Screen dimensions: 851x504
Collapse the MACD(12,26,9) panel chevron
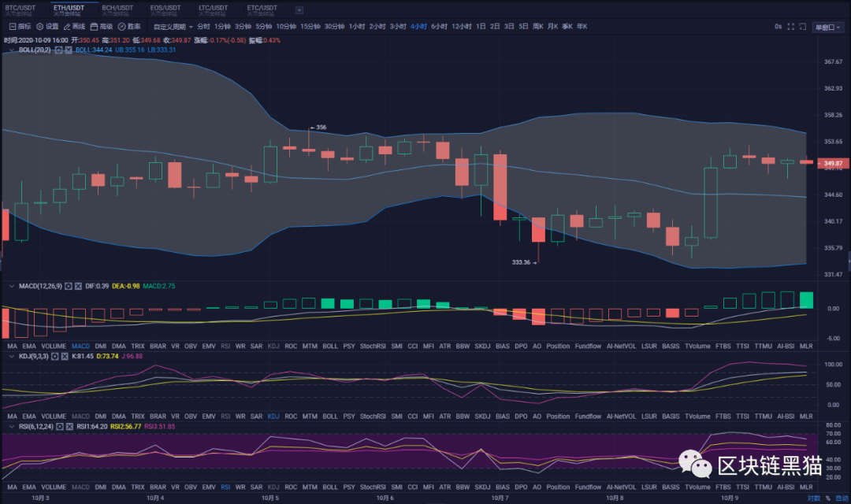tap(11, 286)
